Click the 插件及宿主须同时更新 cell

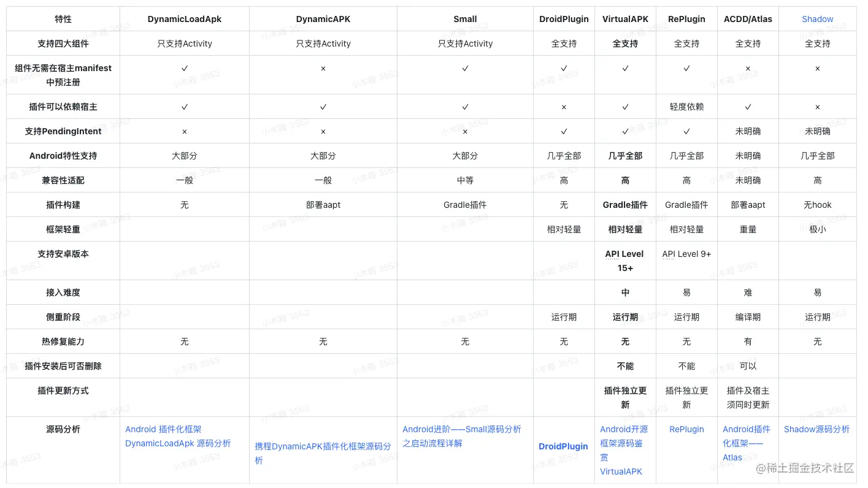point(748,397)
